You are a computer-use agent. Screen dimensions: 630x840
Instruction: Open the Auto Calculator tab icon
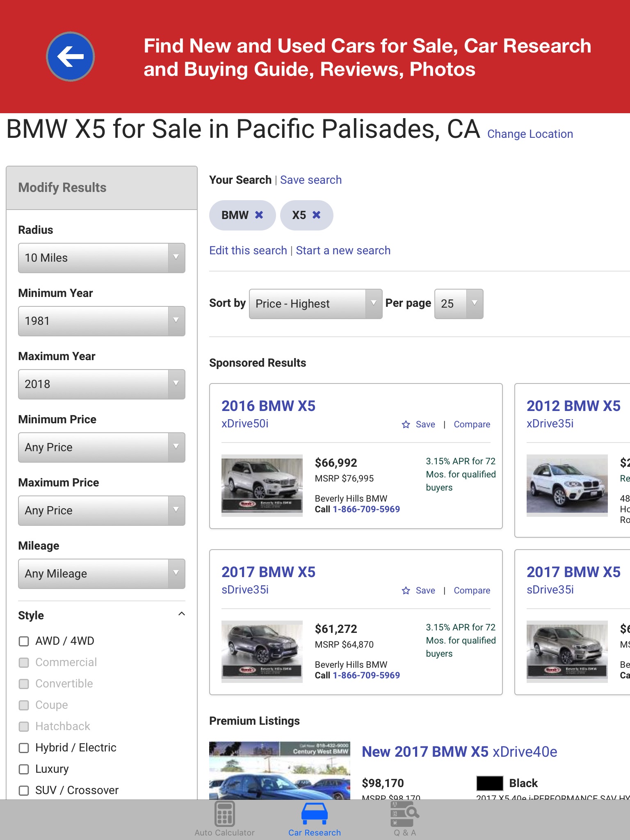pyautogui.click(x=224, y=814)
